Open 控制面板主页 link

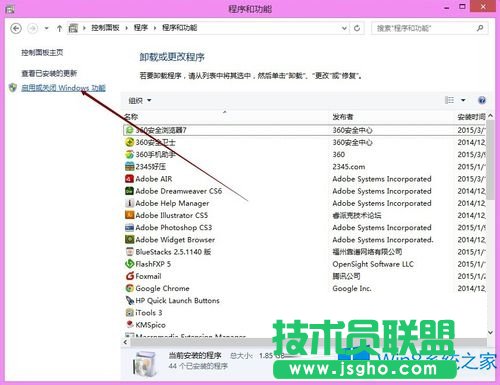coord(42,52)
